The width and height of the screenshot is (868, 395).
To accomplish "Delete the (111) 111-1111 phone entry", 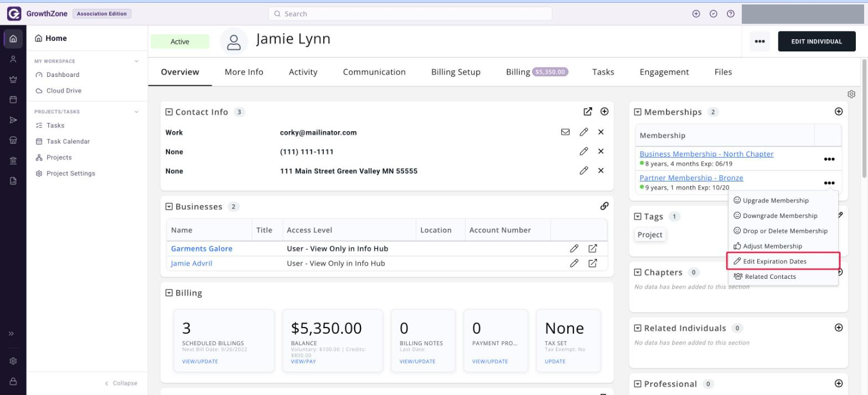I will click(x=601, y=152).
